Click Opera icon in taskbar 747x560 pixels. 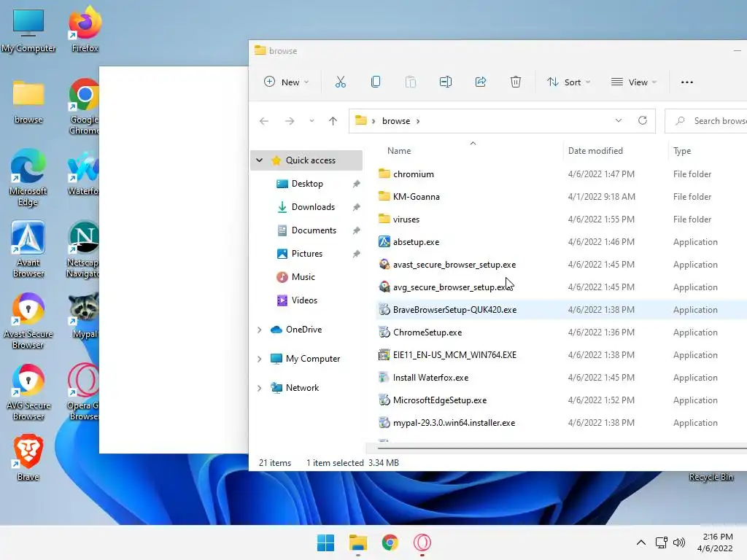422,542
